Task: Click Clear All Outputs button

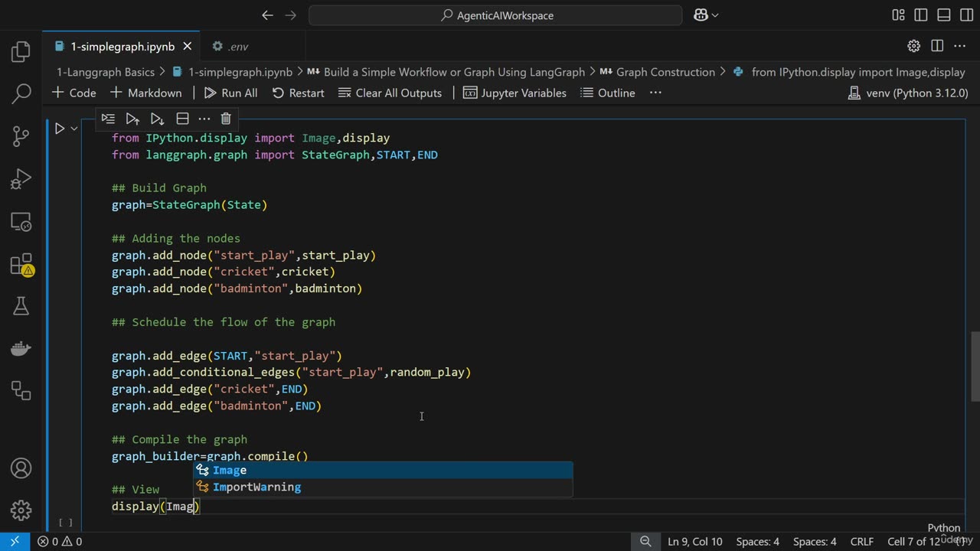Action: (390, 93)
